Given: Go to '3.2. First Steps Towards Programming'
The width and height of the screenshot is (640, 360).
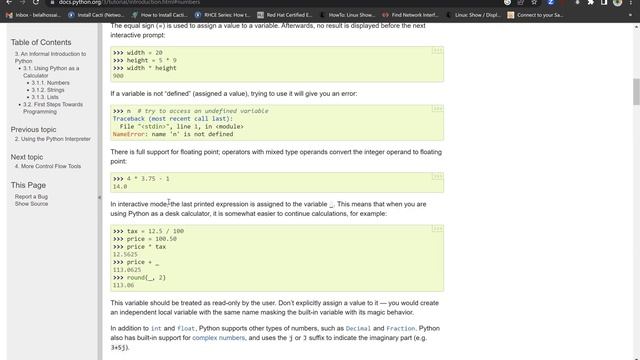Looking at the screenshot, I should pyautogui.click(x=53, y=108).
